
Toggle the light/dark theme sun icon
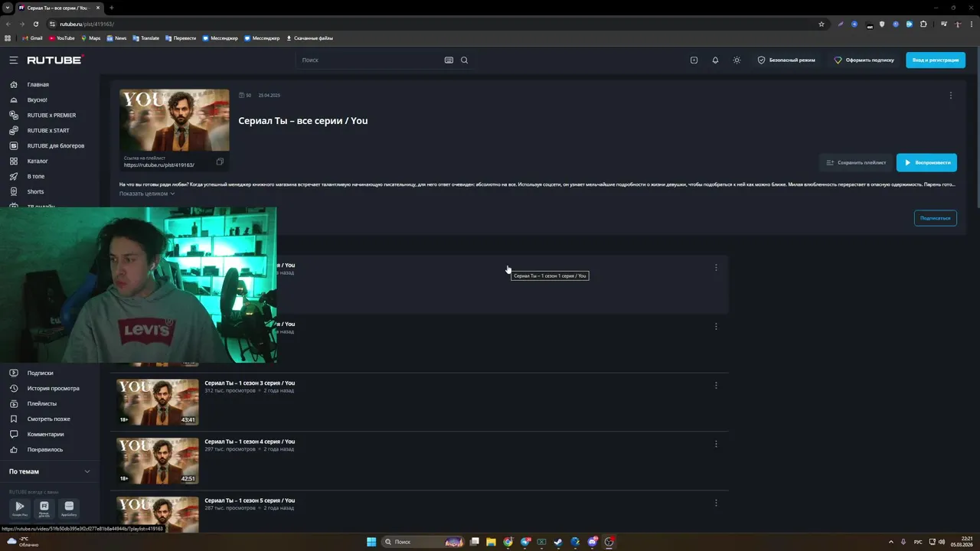[737, 60]
